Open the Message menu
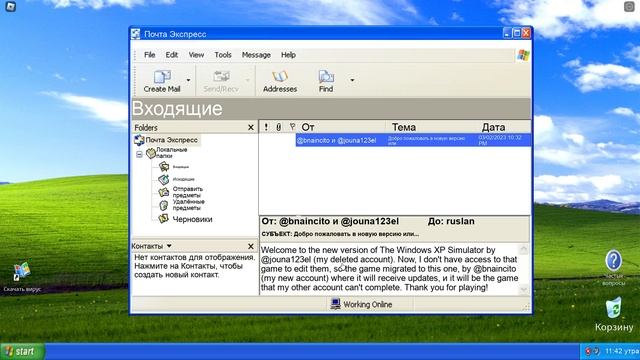Viewport: 640px width, 360px height. point(256,55)
